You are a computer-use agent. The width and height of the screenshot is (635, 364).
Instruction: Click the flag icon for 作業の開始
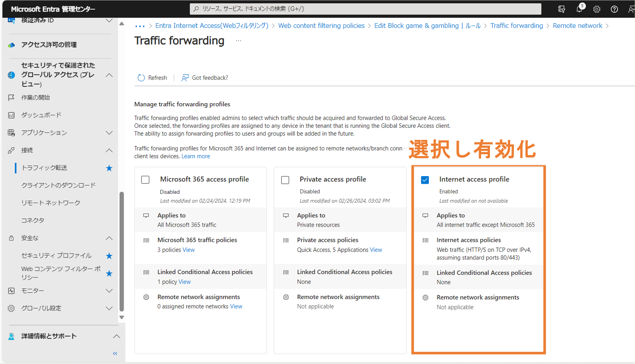tap(11, 98)
